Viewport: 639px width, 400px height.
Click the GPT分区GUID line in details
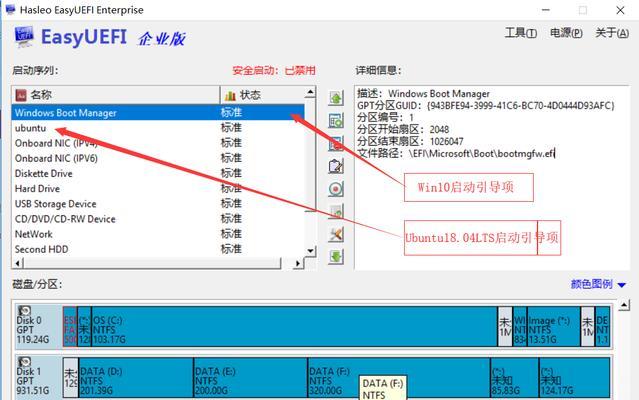485,105
